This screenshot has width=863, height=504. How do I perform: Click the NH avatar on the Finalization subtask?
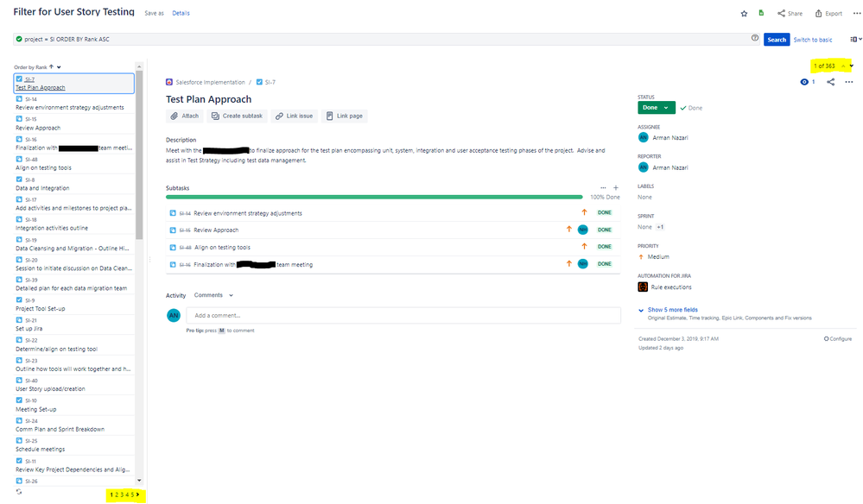pos(583,264)
